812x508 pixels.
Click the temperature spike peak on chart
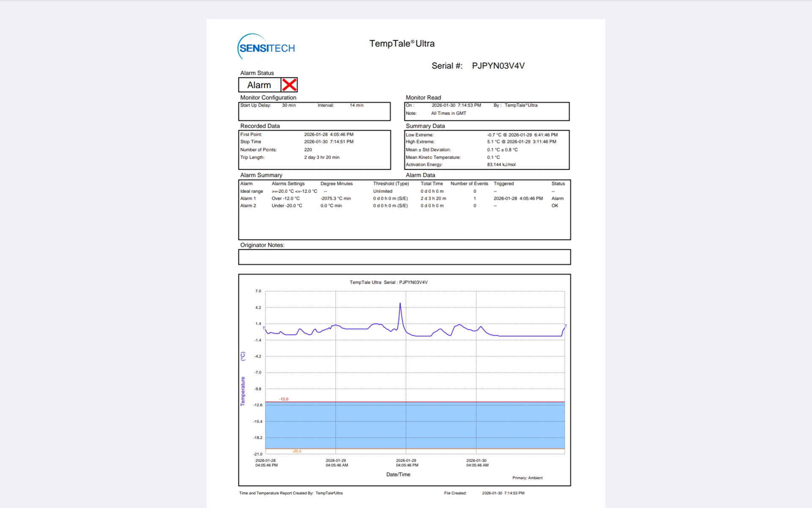[x=400, y=304]
